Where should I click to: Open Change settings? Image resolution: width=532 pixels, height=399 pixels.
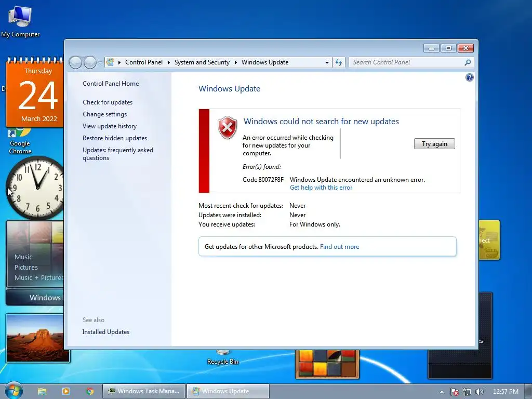pos(104,114)
